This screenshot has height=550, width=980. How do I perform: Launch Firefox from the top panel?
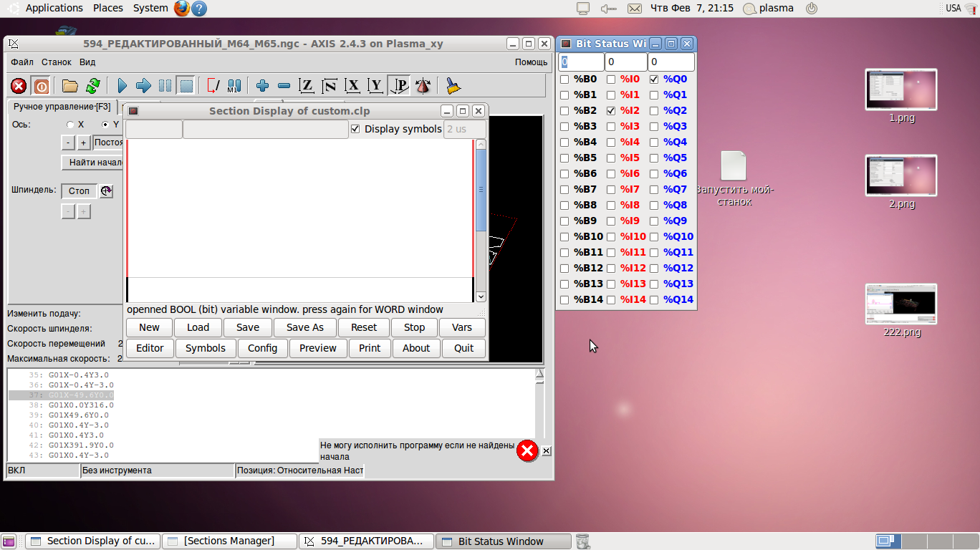click(181, 9)
